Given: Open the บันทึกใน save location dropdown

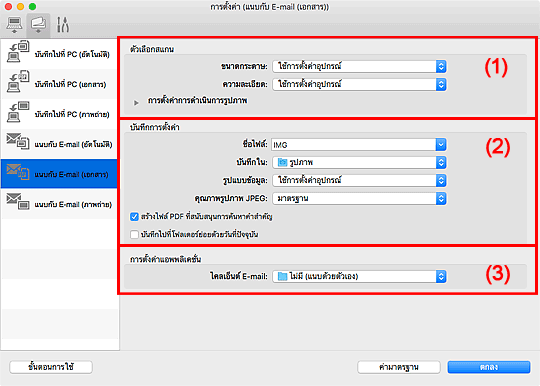Looking at the screenshot, I should click(x=359, y=162).
